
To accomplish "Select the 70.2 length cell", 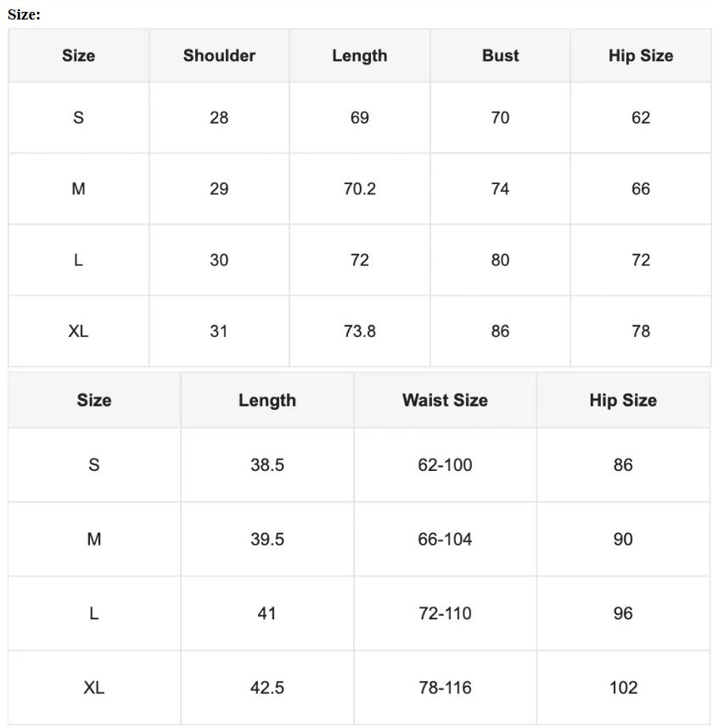I will coord(359,189).
